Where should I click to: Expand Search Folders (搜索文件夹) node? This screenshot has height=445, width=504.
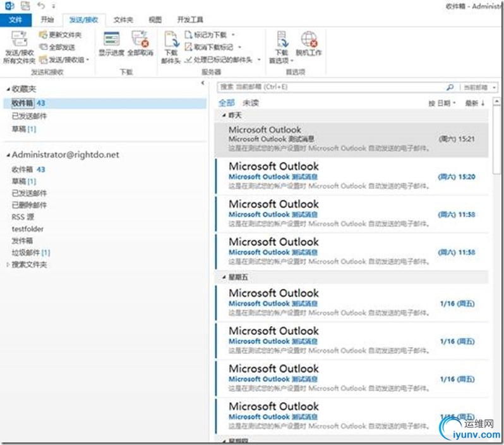(x=8, y=264)
